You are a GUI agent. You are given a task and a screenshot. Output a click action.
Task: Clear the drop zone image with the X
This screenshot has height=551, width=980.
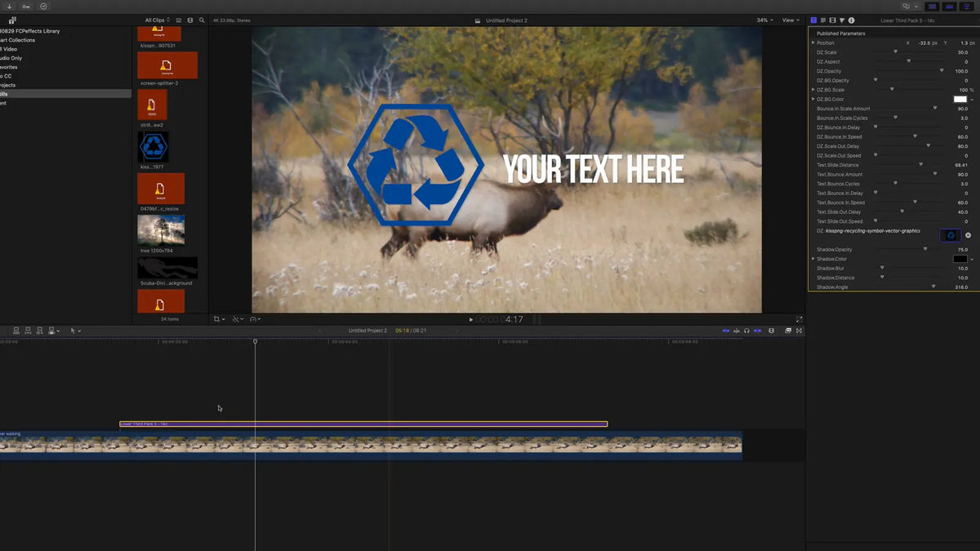[968, 235]
